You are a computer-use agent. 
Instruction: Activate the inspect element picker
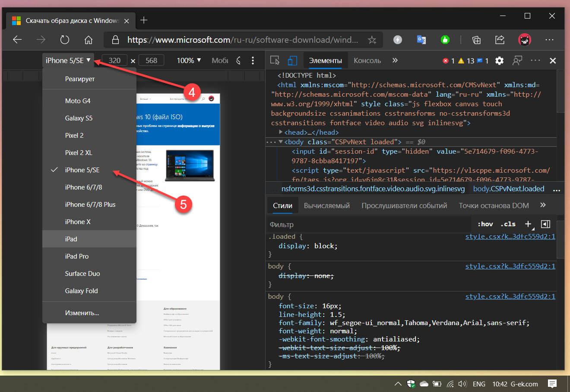pos(275,60)
